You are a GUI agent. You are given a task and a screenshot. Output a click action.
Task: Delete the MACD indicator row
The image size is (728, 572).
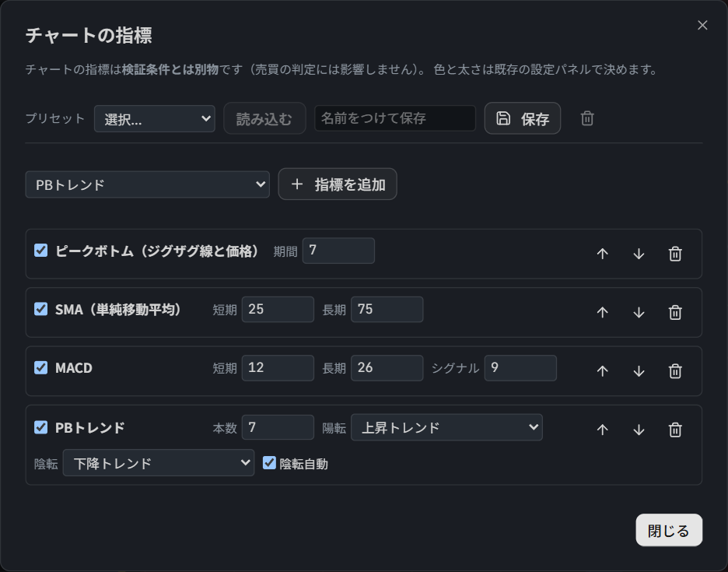[675, 370]
